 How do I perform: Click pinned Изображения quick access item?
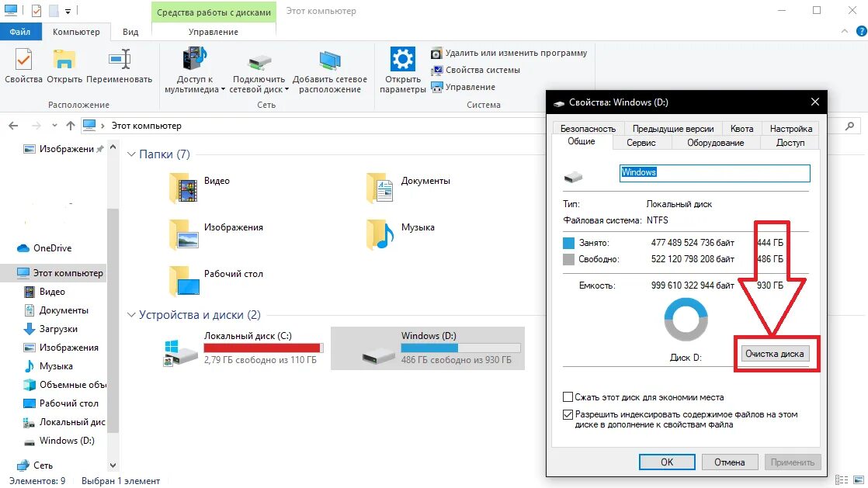63,149
